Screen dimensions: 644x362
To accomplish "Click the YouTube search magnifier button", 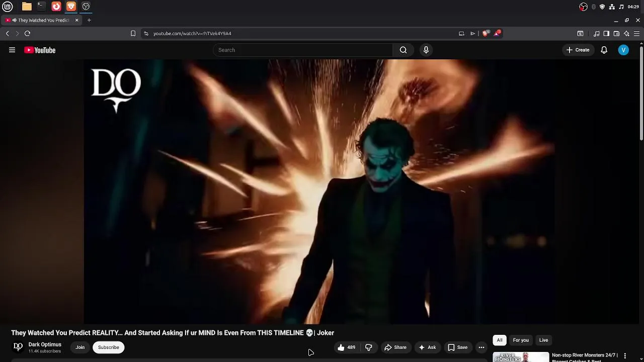I will coord(403,50).
